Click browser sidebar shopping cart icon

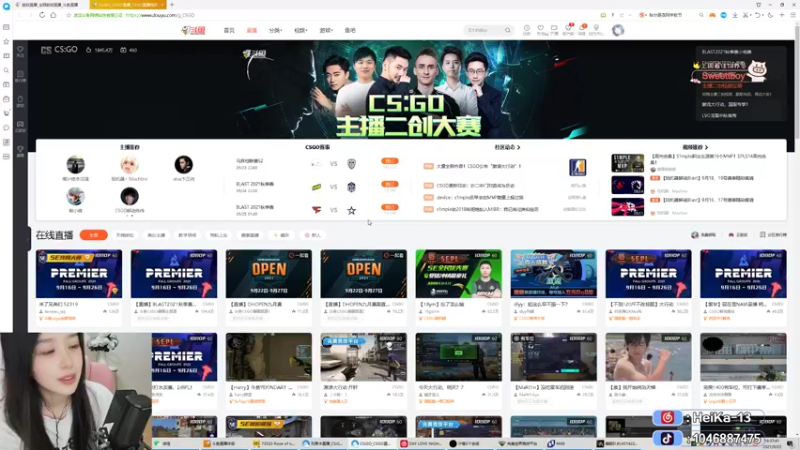[6, 113]
